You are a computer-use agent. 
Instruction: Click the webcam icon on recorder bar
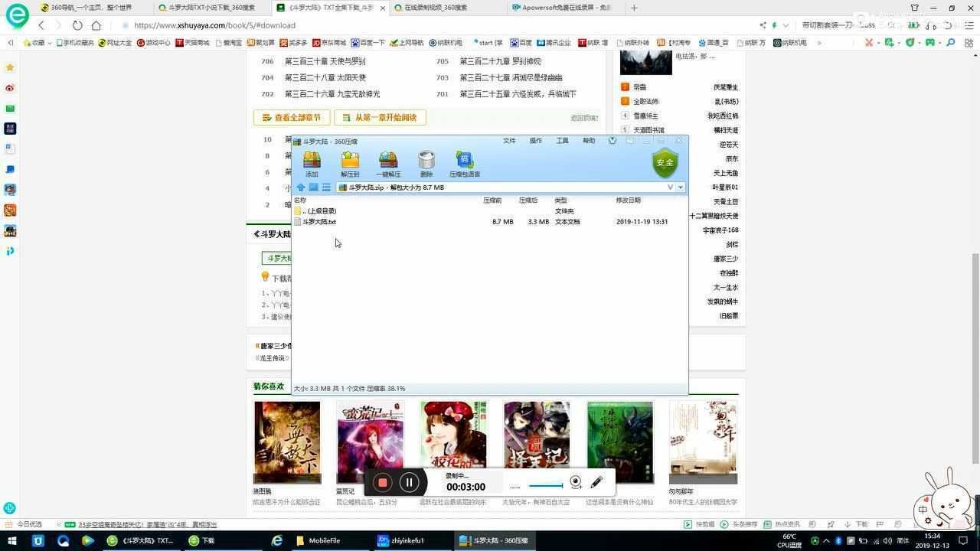[x=576, y=482]
